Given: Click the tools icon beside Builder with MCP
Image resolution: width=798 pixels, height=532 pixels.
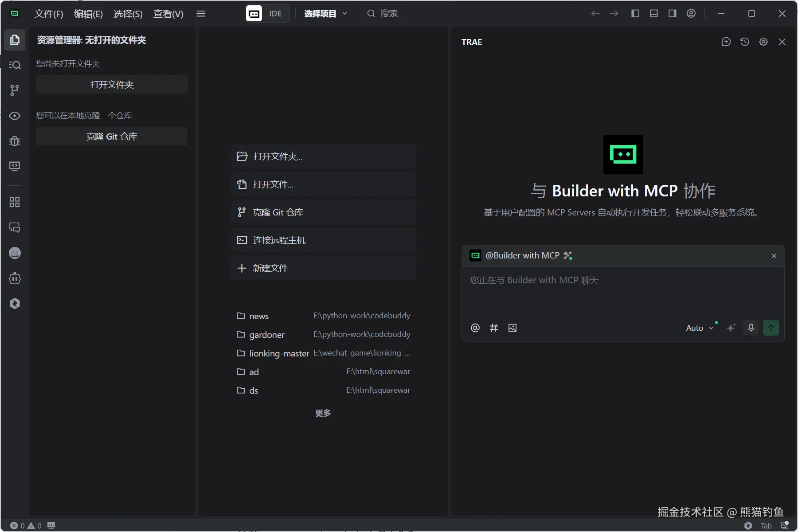Looking at the screenshot, I should 568,255.
